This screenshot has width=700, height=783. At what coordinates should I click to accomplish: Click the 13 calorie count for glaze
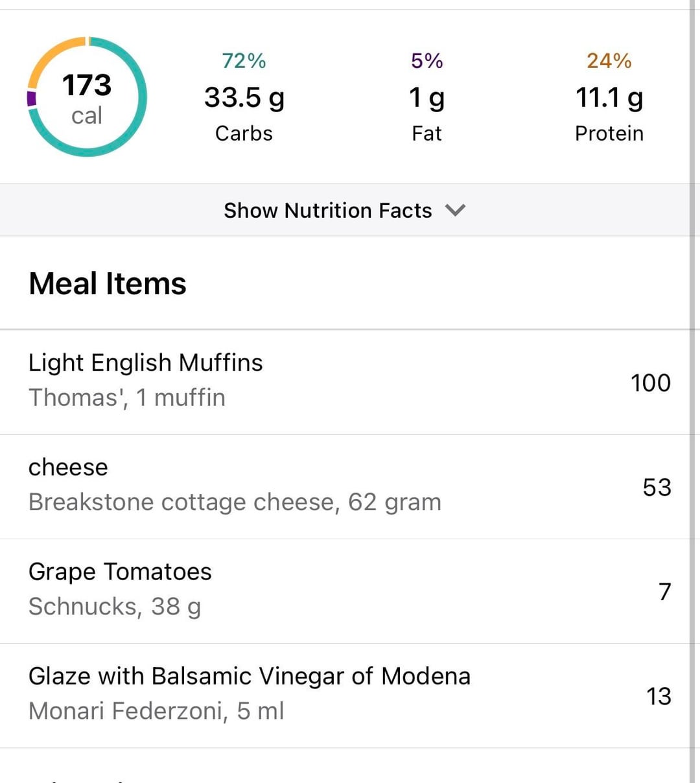659,696
